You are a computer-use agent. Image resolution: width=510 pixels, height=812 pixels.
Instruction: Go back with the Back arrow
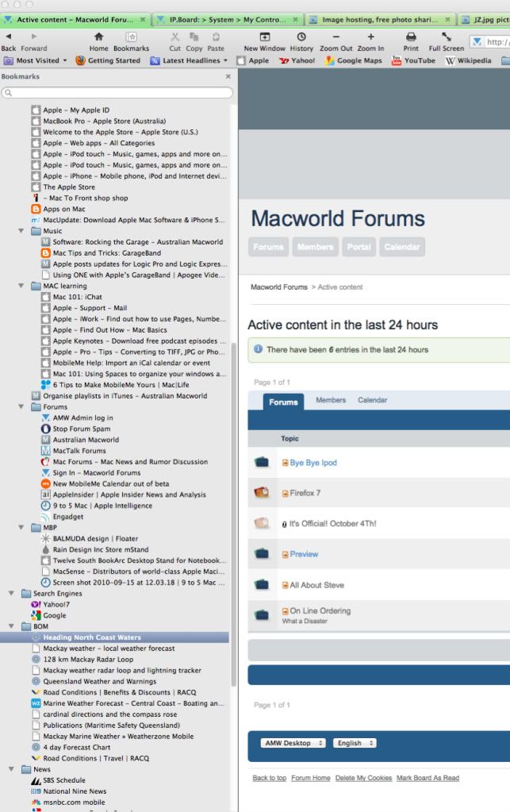point(8,37)
